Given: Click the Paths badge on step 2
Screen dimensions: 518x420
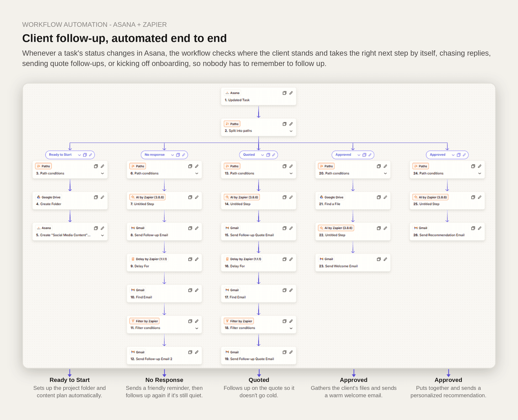Looking at the screenshot, I should [232, 124].
